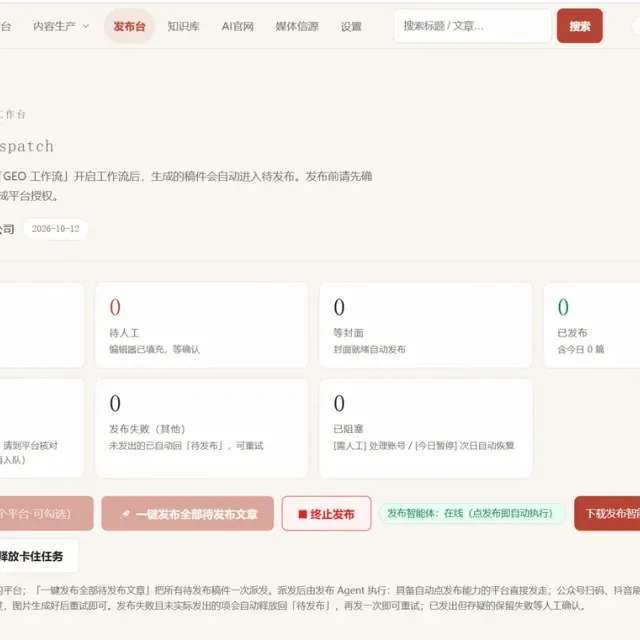Click the 下载发布智能体 button

click(x=607, y=513)
